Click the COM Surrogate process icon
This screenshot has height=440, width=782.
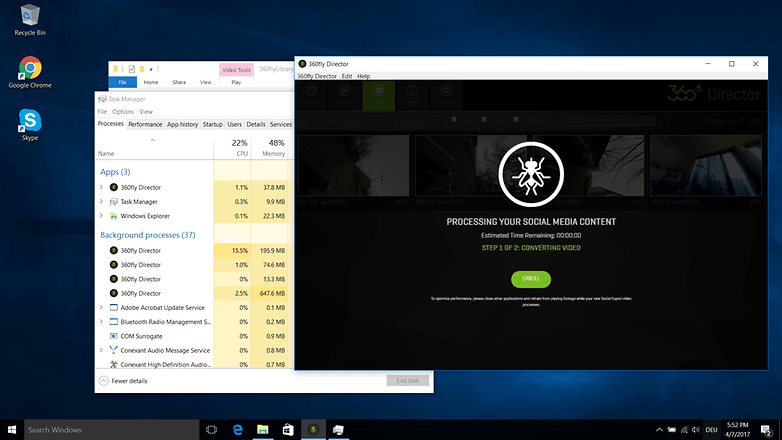(x=114, y=336)
